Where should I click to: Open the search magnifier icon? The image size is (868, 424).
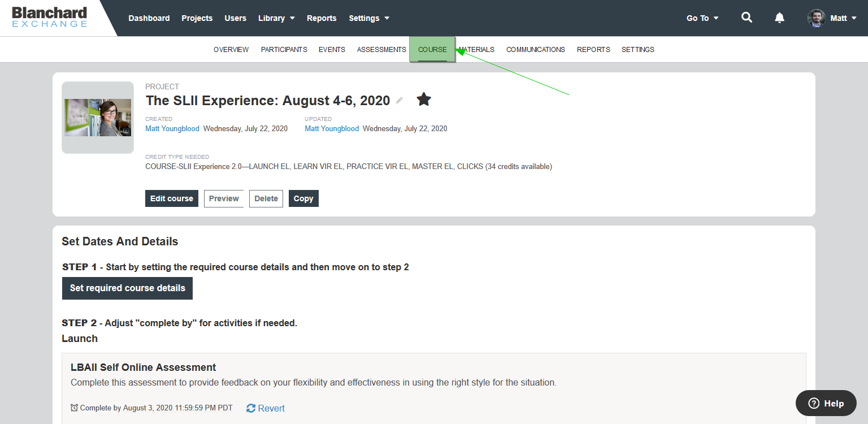click(x=747, y=18)
